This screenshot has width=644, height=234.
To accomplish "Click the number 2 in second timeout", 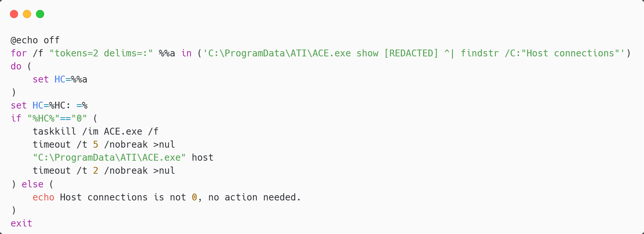I will tap(95, 171).
